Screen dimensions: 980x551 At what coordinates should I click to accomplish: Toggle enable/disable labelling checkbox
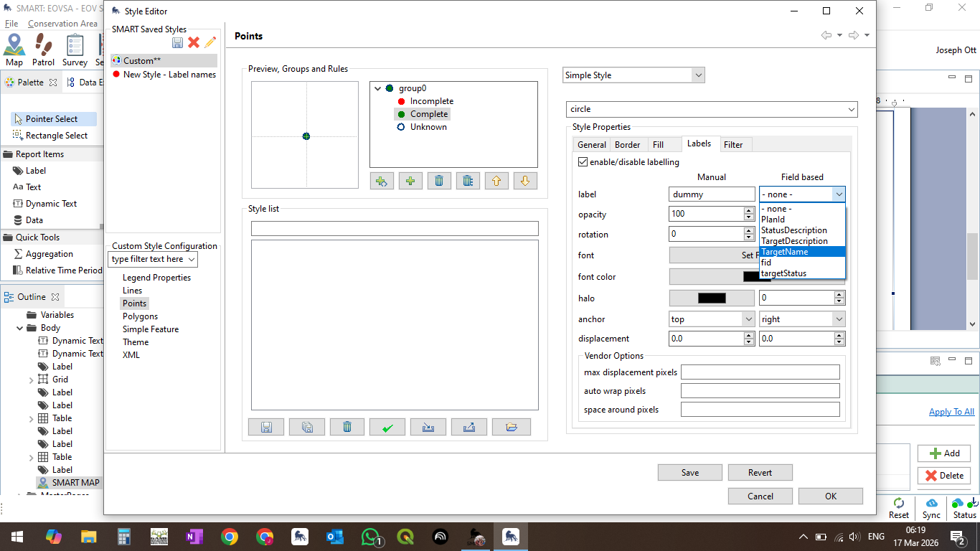coord(583,162)
